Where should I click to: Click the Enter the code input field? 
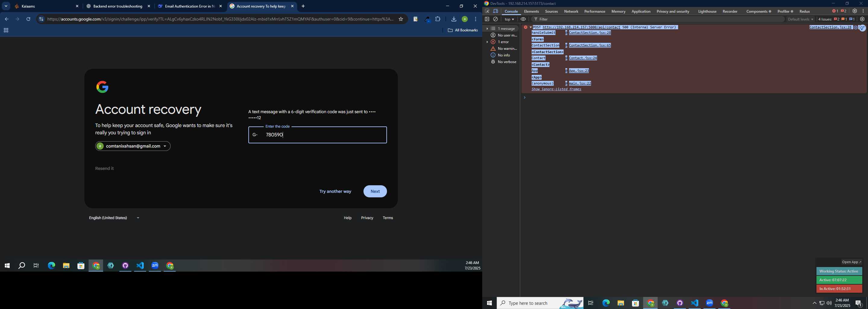tap(317, 135)
